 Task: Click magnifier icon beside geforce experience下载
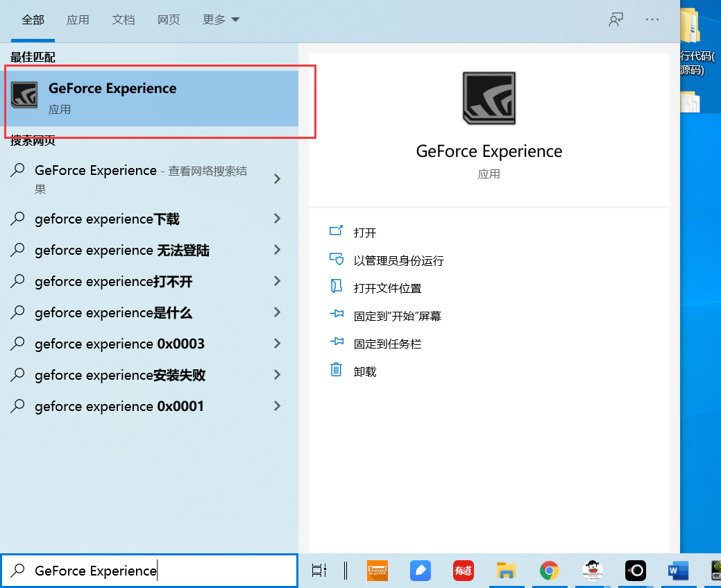17,218
